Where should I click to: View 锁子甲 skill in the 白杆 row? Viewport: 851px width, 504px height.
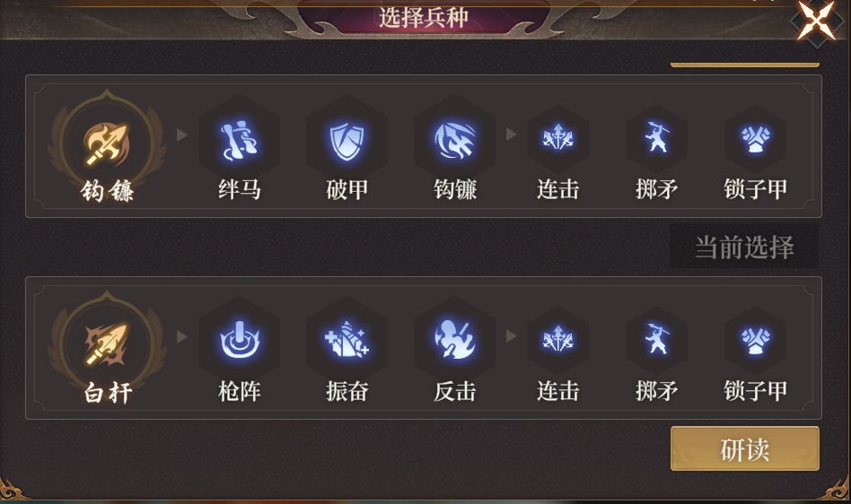756,341
